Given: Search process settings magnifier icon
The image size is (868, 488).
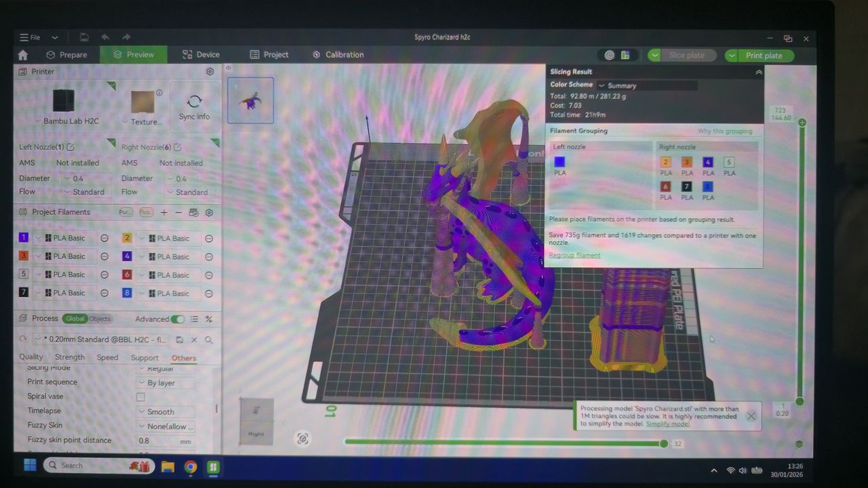Looking at the screenshot, I should pyautogui.click(x=209, y=340).
